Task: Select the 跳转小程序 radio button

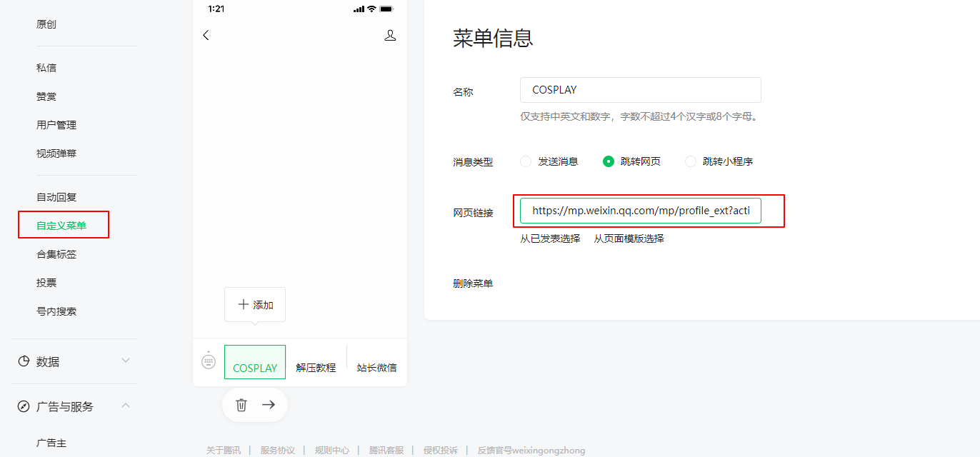Action: (691, 161)
